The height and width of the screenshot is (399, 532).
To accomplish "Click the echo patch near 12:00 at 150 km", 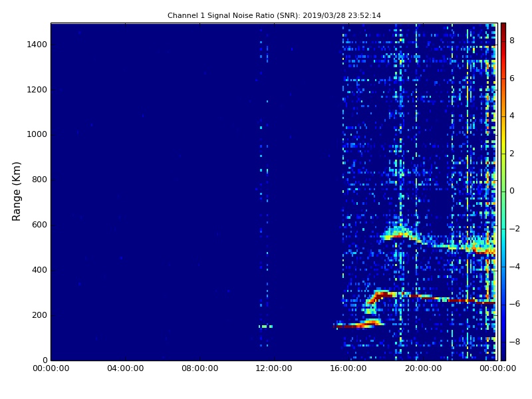I will (265, 327).
